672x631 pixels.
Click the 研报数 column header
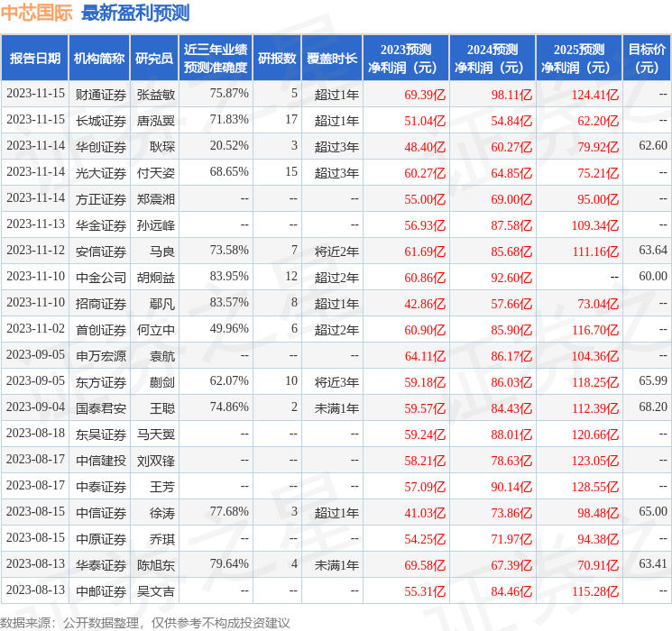click(277, 59)
